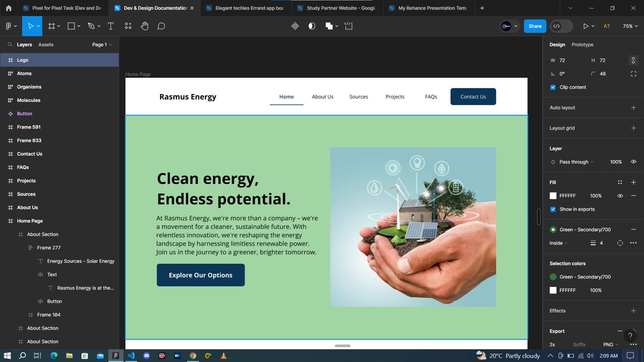Screen dimensions: 644x362
Task: Click the stroke weight field showing 4
Action: coord(601,243)
